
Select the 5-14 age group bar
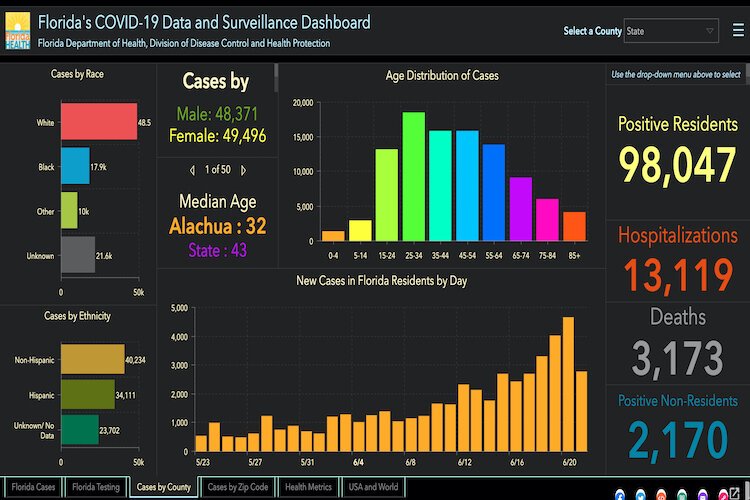(x=360, y=231)
